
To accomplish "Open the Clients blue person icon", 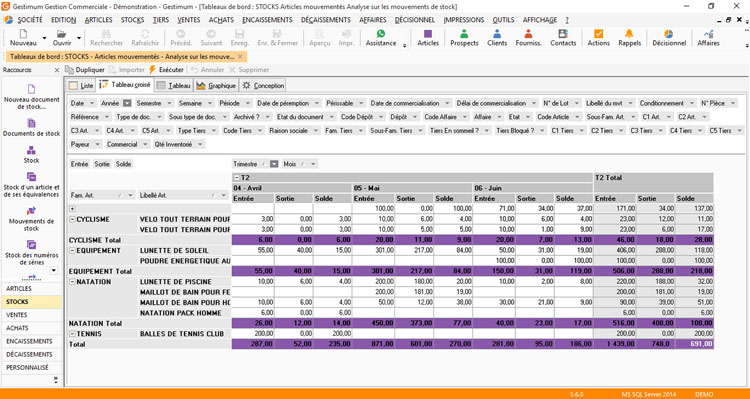I will [497, 34].
